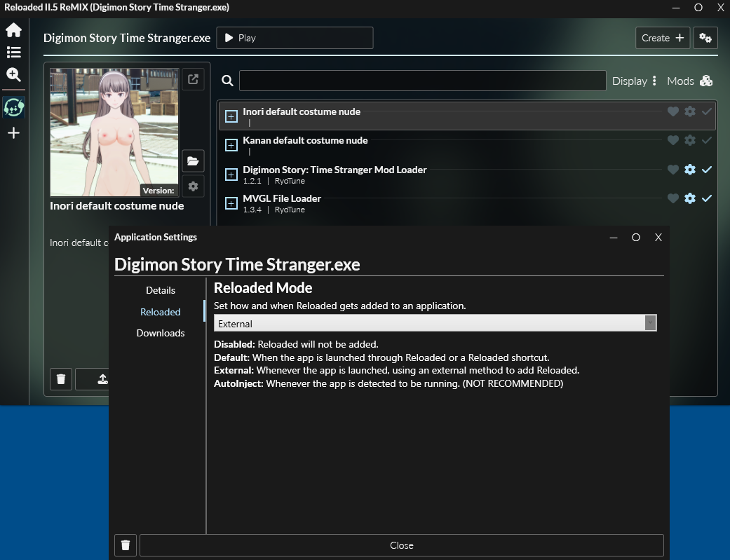
Task: Open mod folder icon beside the preview
Action: 194,161
